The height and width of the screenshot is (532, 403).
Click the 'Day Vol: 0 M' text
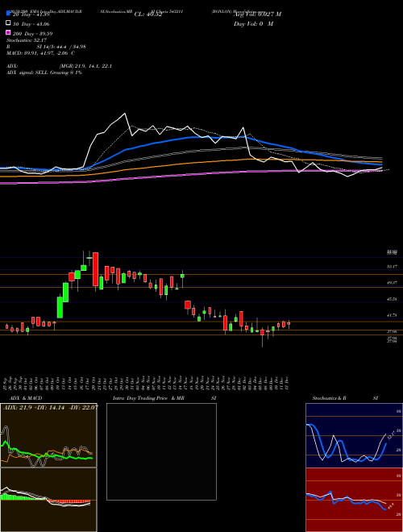point(253,23)
